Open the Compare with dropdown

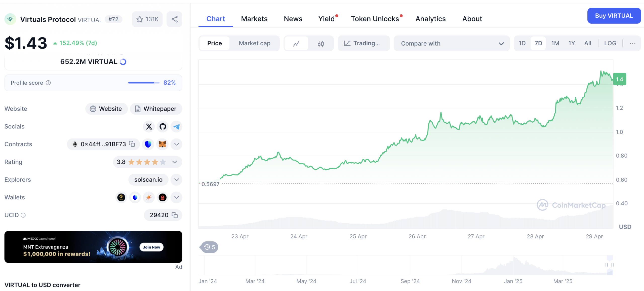[x=452, y=44]
